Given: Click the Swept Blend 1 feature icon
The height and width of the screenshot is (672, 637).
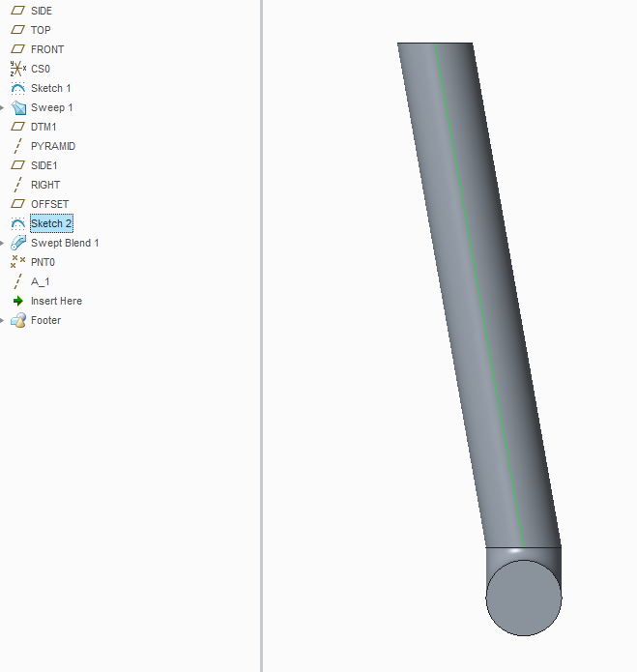Looking at the screenshot, I should pos(18,243).
